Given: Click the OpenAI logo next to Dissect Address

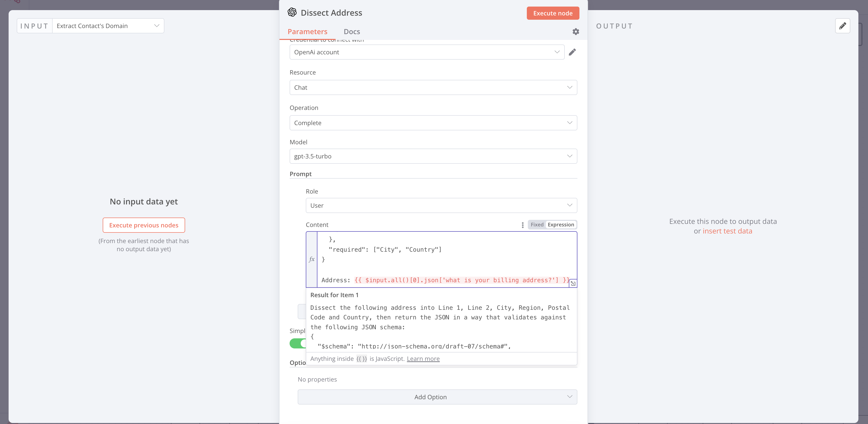Looking at the screenshot, I should pos(292,12).
